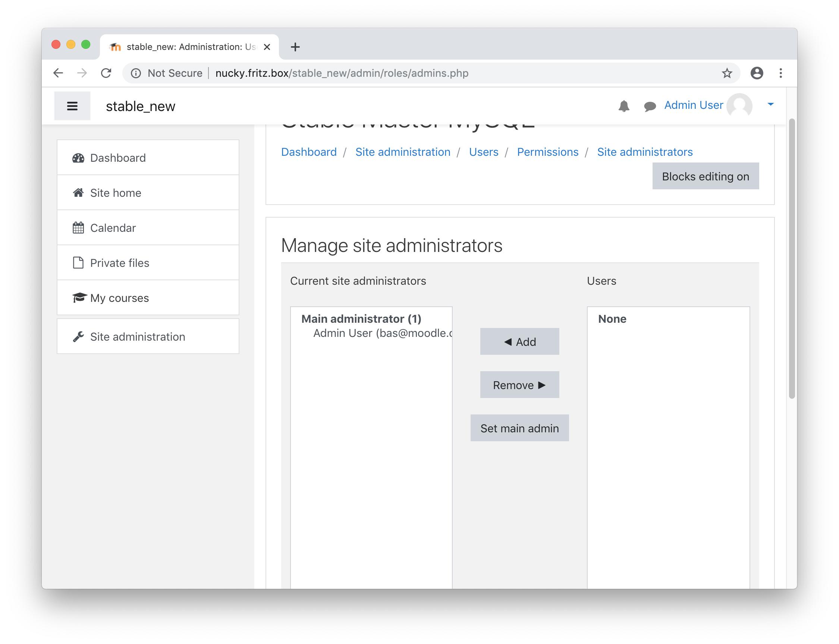Screen dimensions: 839x644
Task: Click the Current site administrators label
Action: coord(358,281)
